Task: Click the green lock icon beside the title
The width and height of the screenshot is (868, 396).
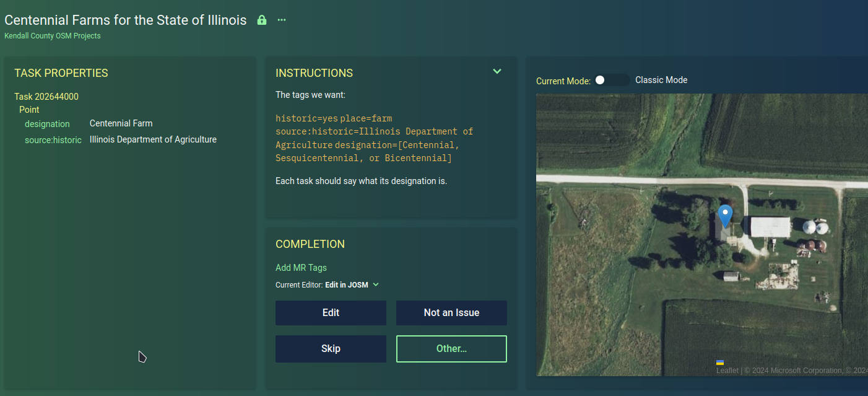Action: [x=261, y=20]
